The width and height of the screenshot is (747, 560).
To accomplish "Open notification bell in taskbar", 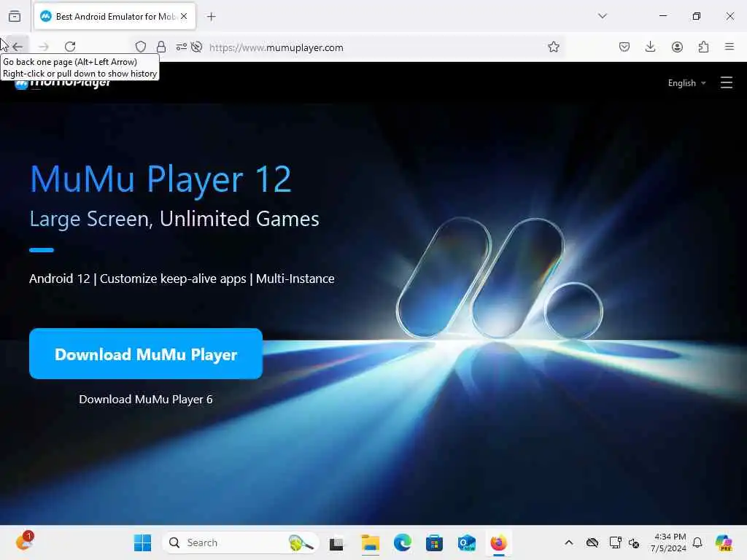I will click(x=697, y=542).
